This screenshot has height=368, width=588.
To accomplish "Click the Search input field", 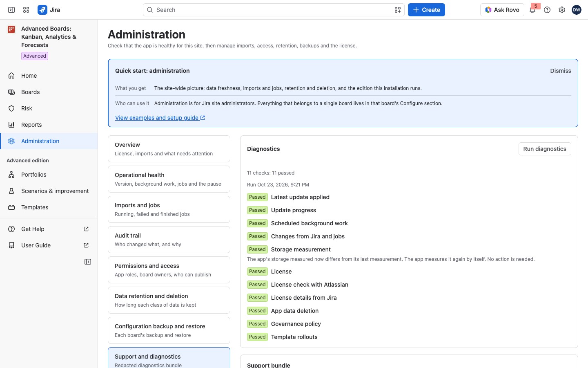I will (274, 10).
